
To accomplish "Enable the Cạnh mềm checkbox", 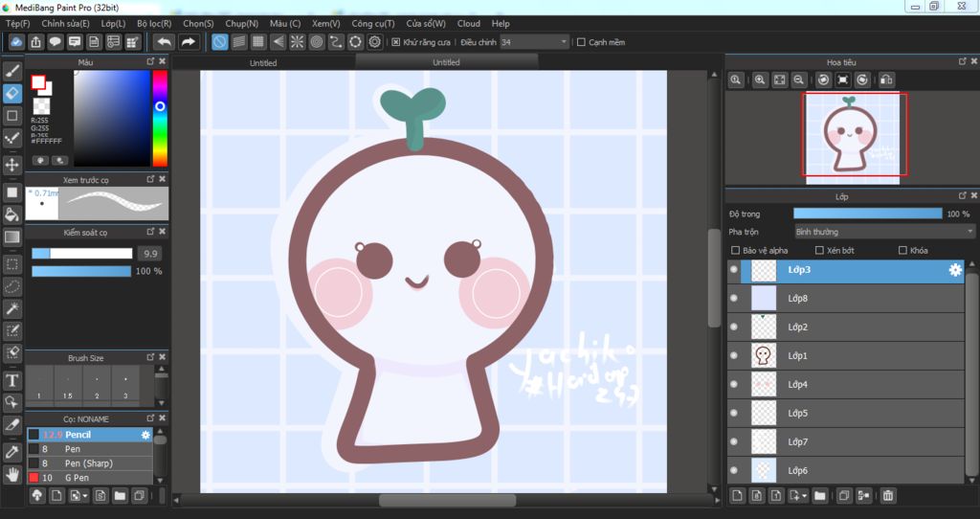I will tap(581, 42).
